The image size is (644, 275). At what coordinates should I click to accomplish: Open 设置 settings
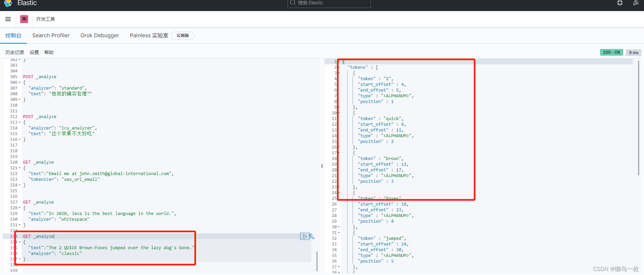(34, 52)
